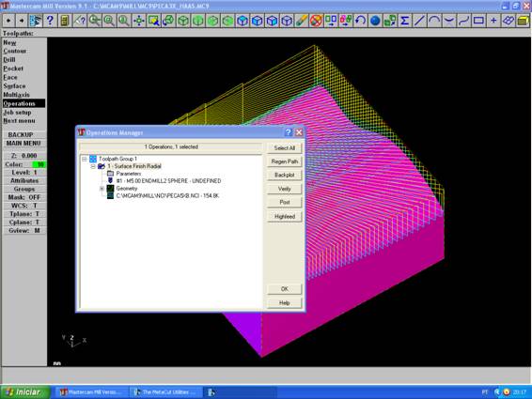Image resolution: width=532 pixels, height=399 pixels.
Task: Click the Post button
Action: pyautogui.click(x=284, y=203)
